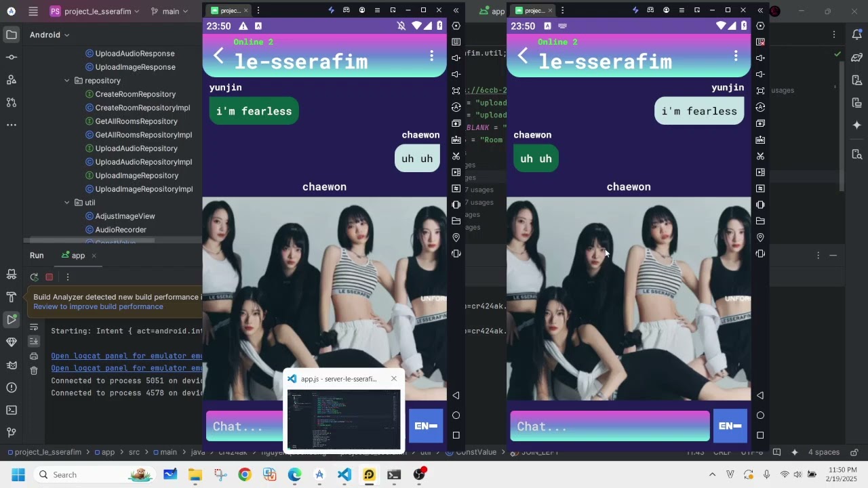Decrease volume on left emulator sidebar
Viewport: 868px width, 488px height.
pyautogui.click(x=456, y=75)
